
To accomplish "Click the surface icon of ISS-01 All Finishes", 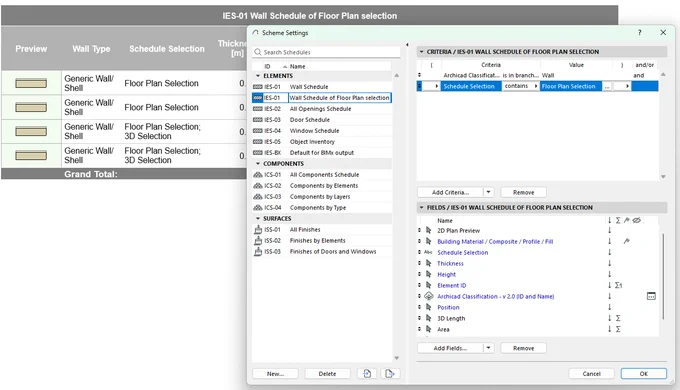I will pyautogui.click(x=258, y=229).
